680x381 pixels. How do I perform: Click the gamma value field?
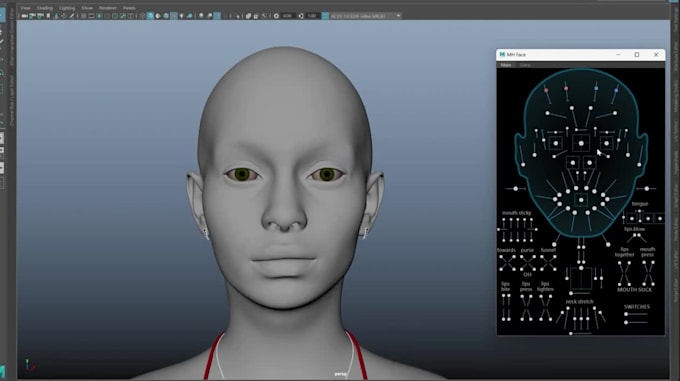(x=312, y=16)
